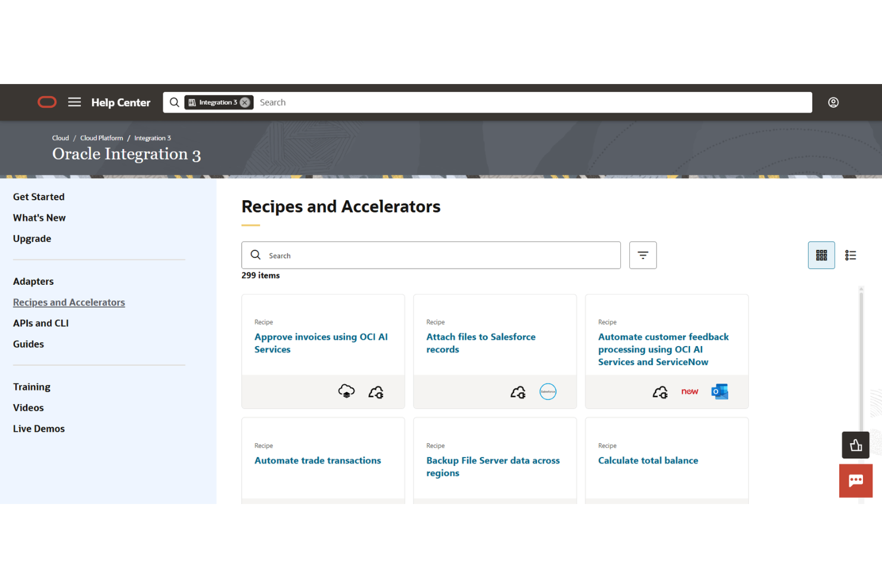Click the magnifier icon in top search bar
Image resolution: width=882 pixels, height=588 pixels.
point(174,102)
